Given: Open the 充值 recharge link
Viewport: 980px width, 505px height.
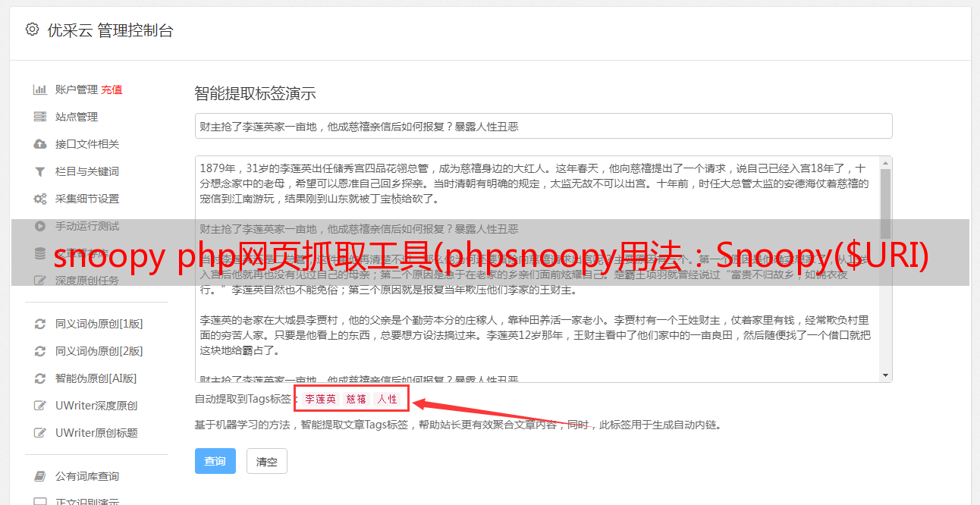Looking at the screenshot, I should [x=112, y=89].
